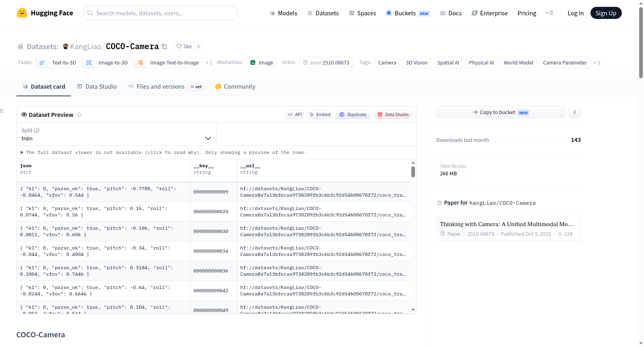Select the row with key 000000000036
Screen dimensions: 644x347
coord(213,271)
